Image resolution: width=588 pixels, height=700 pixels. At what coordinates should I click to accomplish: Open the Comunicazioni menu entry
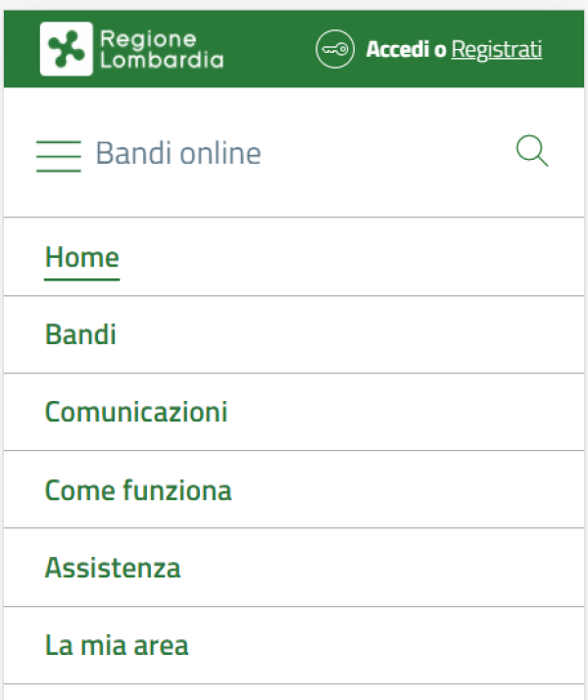(136, 412)
